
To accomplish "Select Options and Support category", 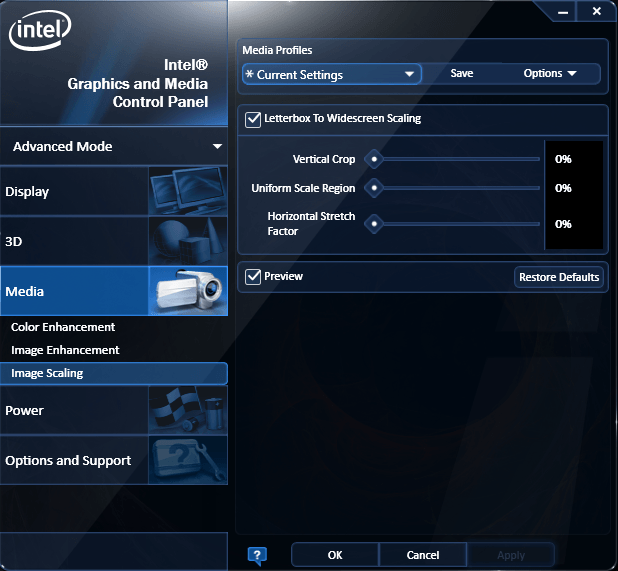I will (114, 460).
